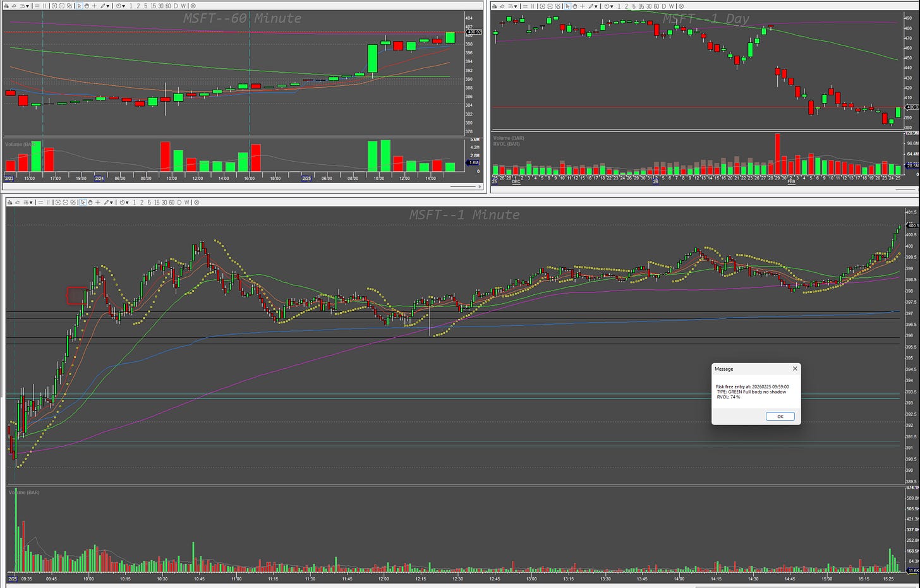Screen dimensions: 920x588
Task: Click zoom out icon in 60 Minute chart toolbar
Action: click(x=62, y=6)
